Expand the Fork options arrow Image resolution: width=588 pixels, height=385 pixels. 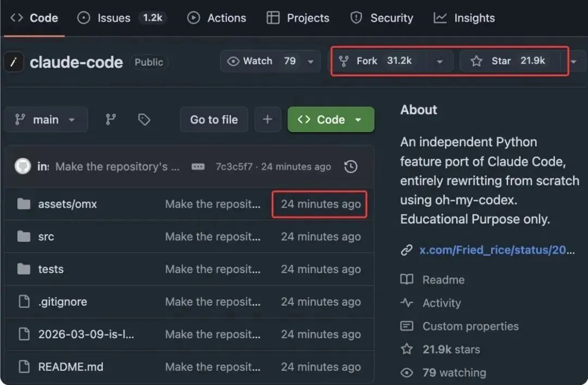pos(439,61)
